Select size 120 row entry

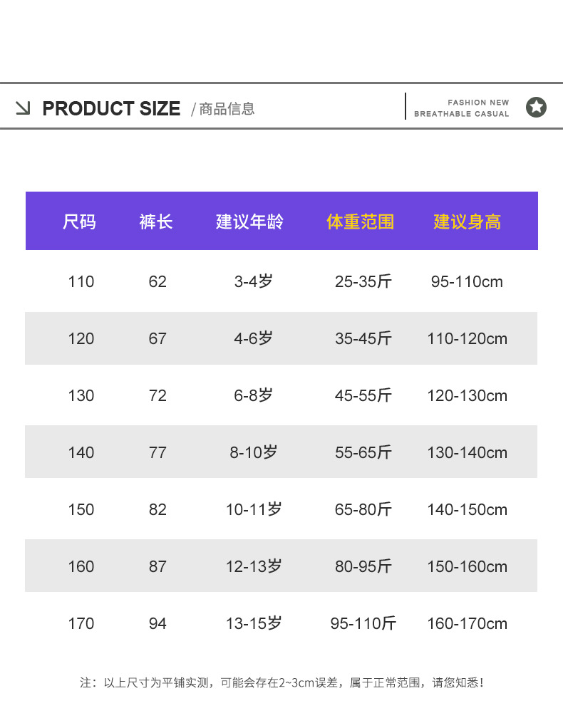[x=81, y=339]
